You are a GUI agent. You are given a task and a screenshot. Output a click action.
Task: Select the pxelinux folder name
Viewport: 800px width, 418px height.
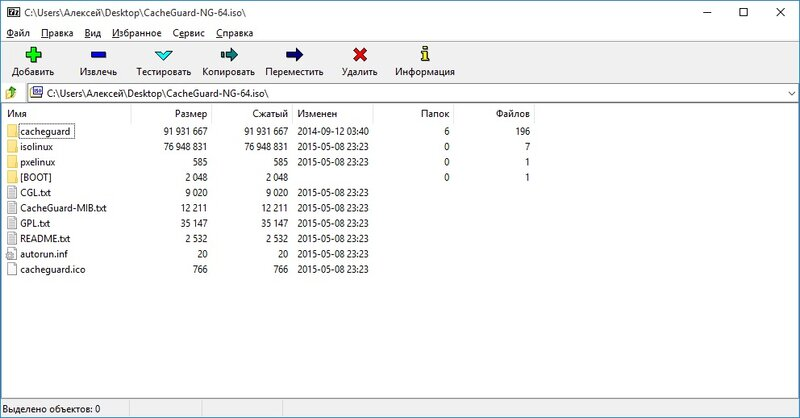click(x=38, y=162)
